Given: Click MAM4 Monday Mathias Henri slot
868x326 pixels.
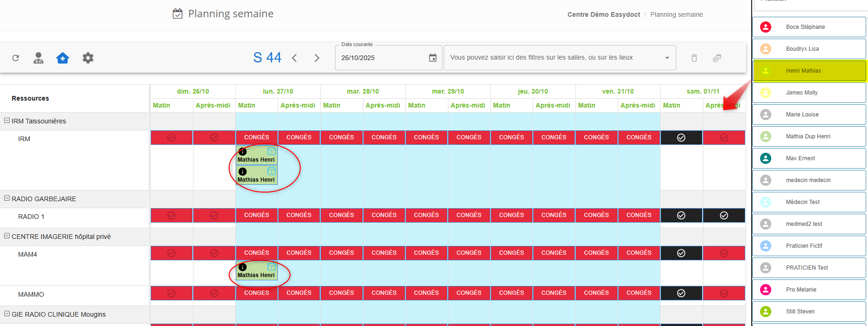Looking at the screenshot, I should click(x=257, y=271).
